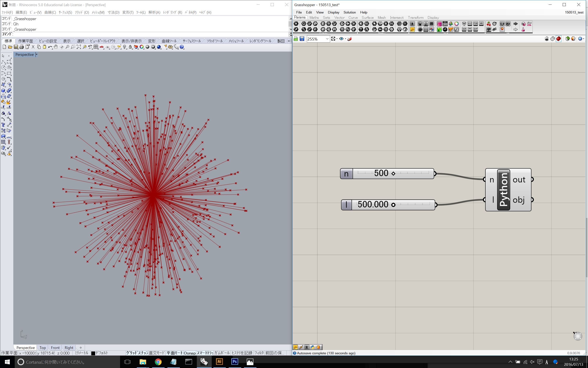Click the Calendar component icon in Params
Screen dimensions: 588x368
click(x=445, y=24)
